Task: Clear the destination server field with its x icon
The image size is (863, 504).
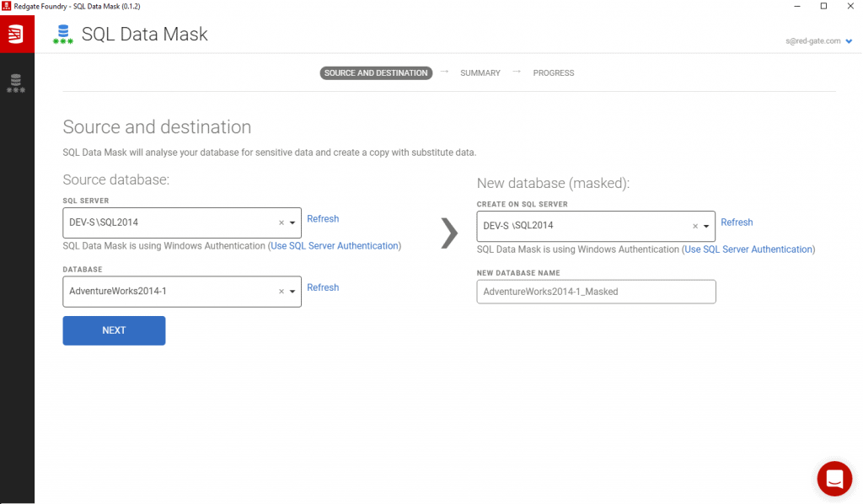Action: (x=694, y=226)
